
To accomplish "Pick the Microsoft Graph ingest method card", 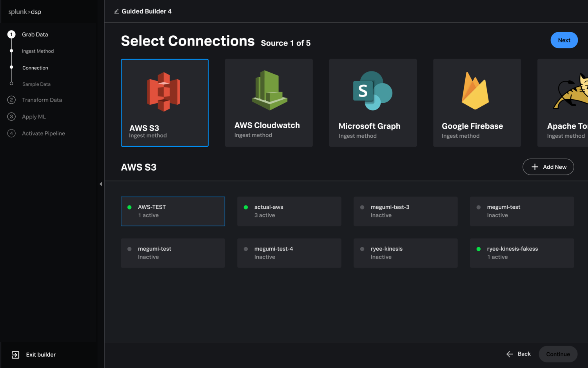I will pyautogui.click(x=373, y=103).
